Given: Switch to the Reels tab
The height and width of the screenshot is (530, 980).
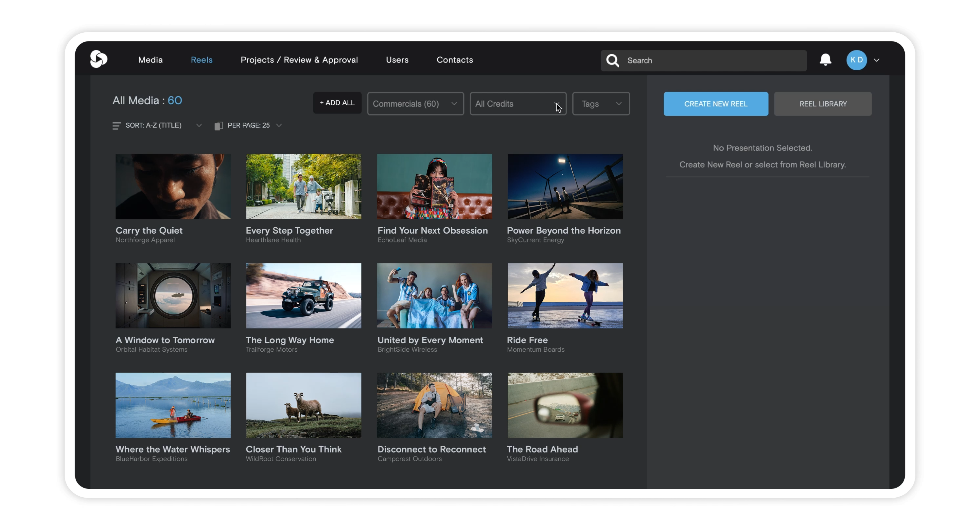Looking at the screenshot, I should click(202, 60).
